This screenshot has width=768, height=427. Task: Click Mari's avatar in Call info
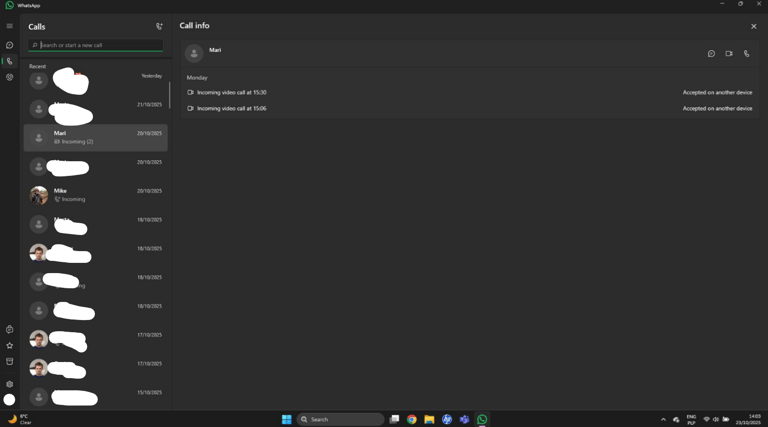(x=194, y=53)
